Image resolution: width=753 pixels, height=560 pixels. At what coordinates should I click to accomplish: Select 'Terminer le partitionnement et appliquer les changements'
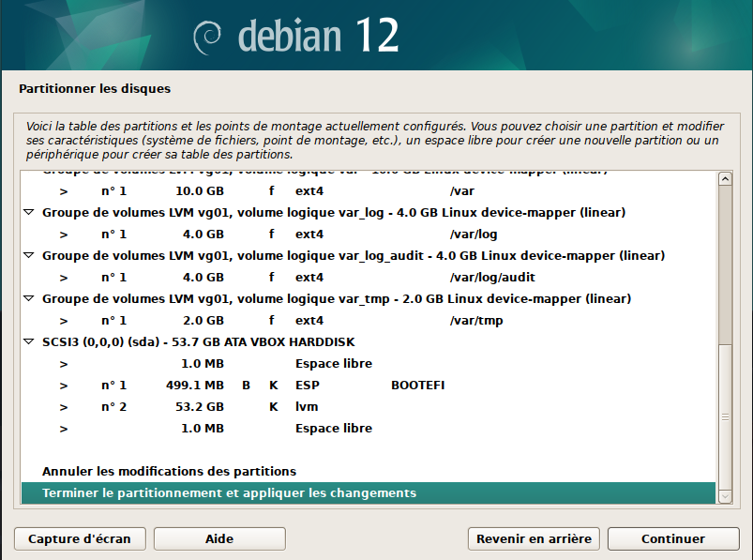[x=369, y=493]
